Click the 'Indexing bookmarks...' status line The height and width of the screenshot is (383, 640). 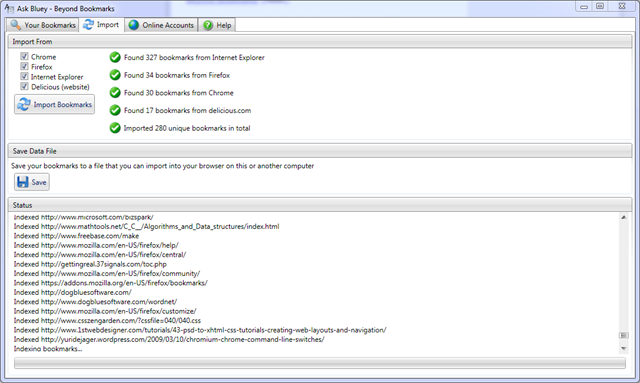point(48,348)
